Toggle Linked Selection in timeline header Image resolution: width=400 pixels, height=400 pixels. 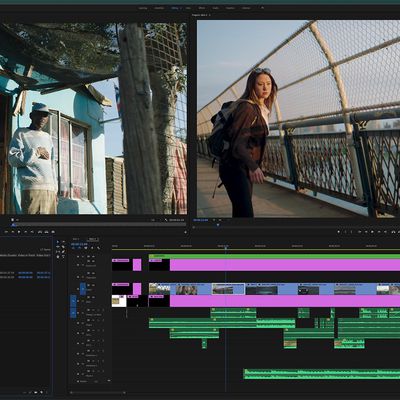pos(86,248)
